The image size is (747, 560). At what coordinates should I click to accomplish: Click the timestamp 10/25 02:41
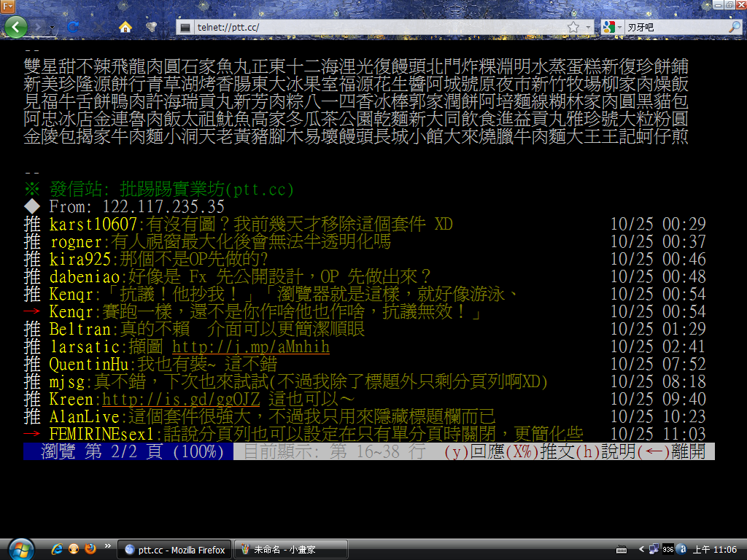coord(658,346)
